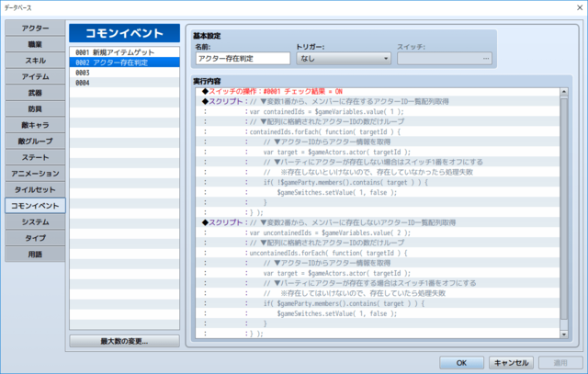The height and width of the screenshot is (374, 588).
Task: Open the アニメーション tab
Action: pos(35,174)
